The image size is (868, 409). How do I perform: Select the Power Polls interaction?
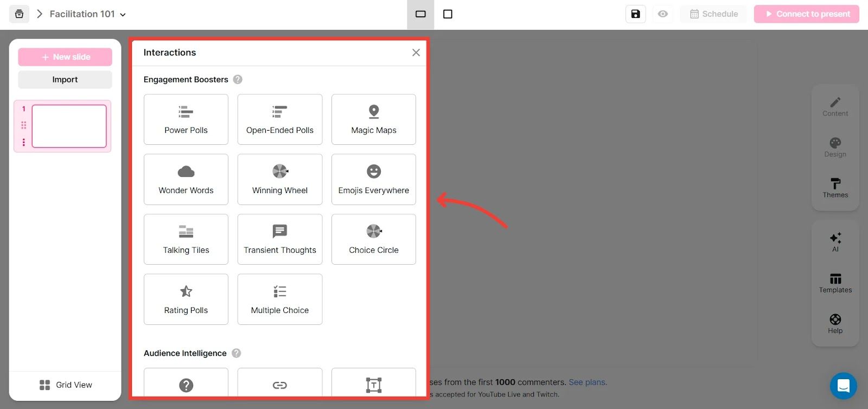[186, 119]
